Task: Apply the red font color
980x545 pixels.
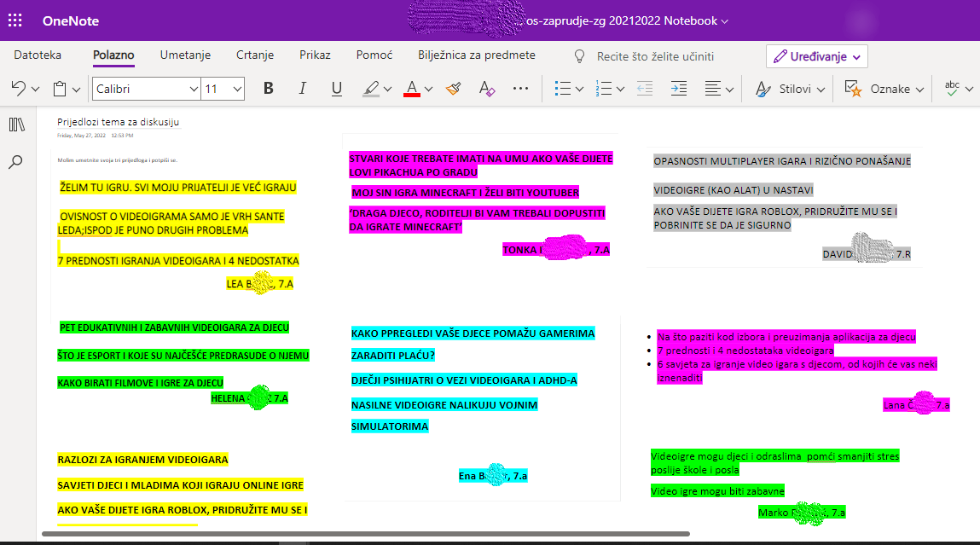Action: tap(411, 89)
